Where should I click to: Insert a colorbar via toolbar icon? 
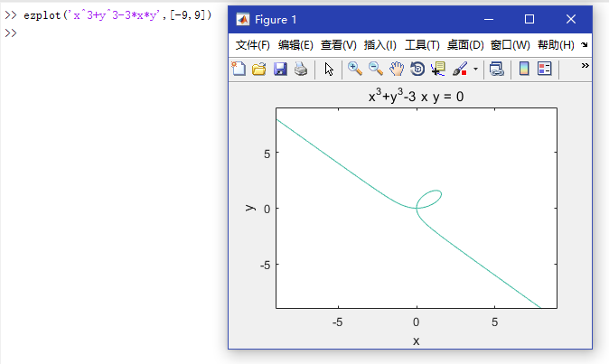[x=524, y=69]
